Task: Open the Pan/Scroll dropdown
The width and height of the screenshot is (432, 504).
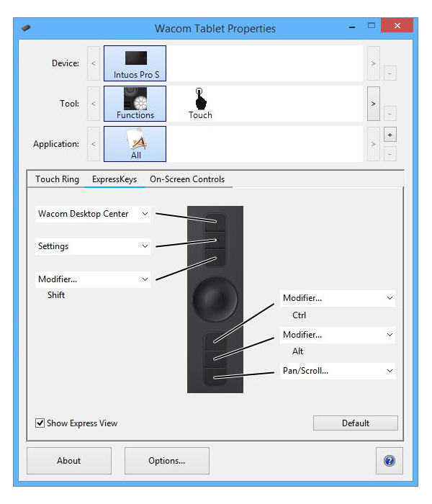Action: click(x=338, y=371)
